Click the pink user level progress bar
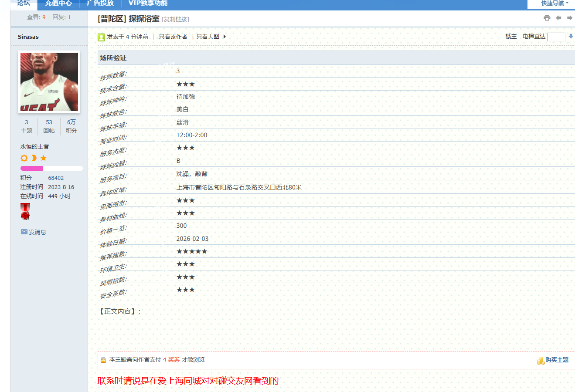This screenshot has height=392, width=575. pos(51,168)
